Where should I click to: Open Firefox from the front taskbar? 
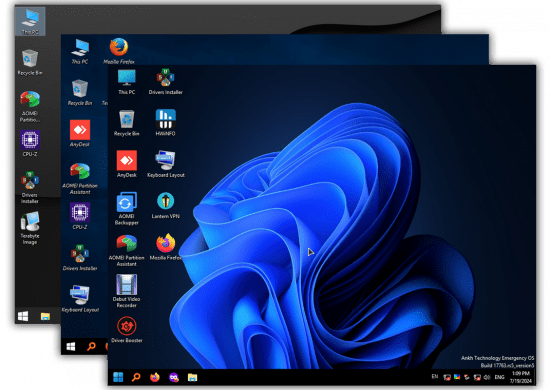[x=155, y=377]
